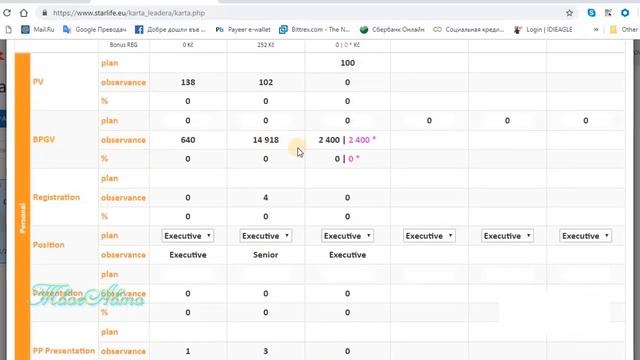Open first column Position plan Executive dropdown
This screenshot has height=360, width=640.
point(188,236)
